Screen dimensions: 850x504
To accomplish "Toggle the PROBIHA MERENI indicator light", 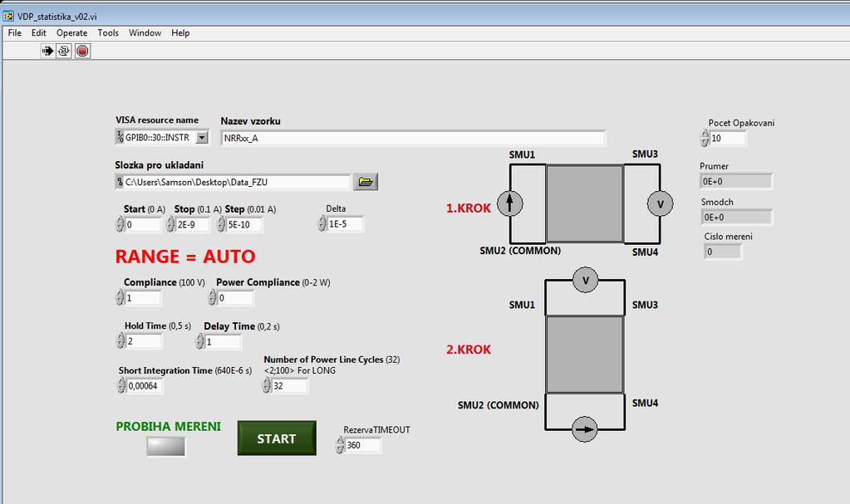I will point(166,446).
